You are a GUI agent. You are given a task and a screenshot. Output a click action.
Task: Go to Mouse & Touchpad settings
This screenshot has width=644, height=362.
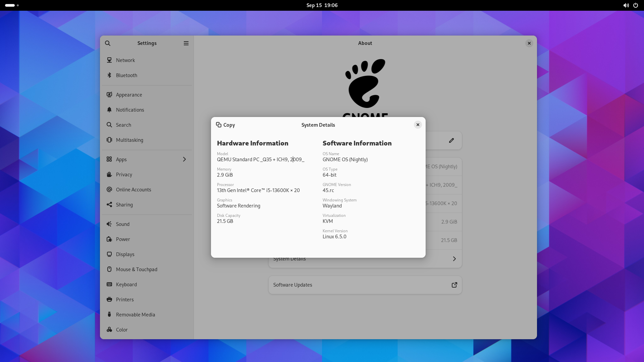tap(137, 269)
